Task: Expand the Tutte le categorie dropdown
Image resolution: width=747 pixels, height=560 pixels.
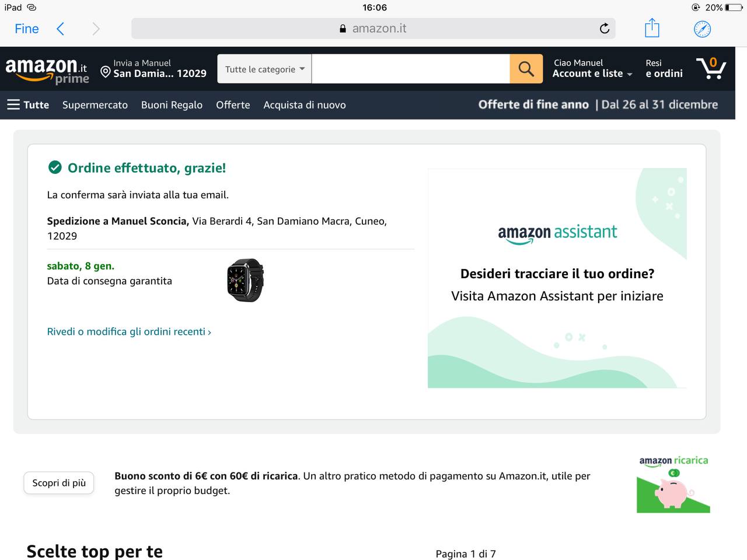Action: [x=264, y=69]
